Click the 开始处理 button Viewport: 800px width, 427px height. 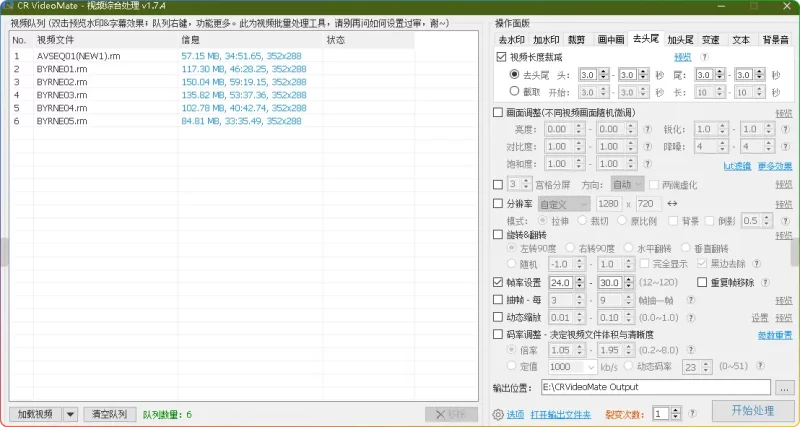752,412
